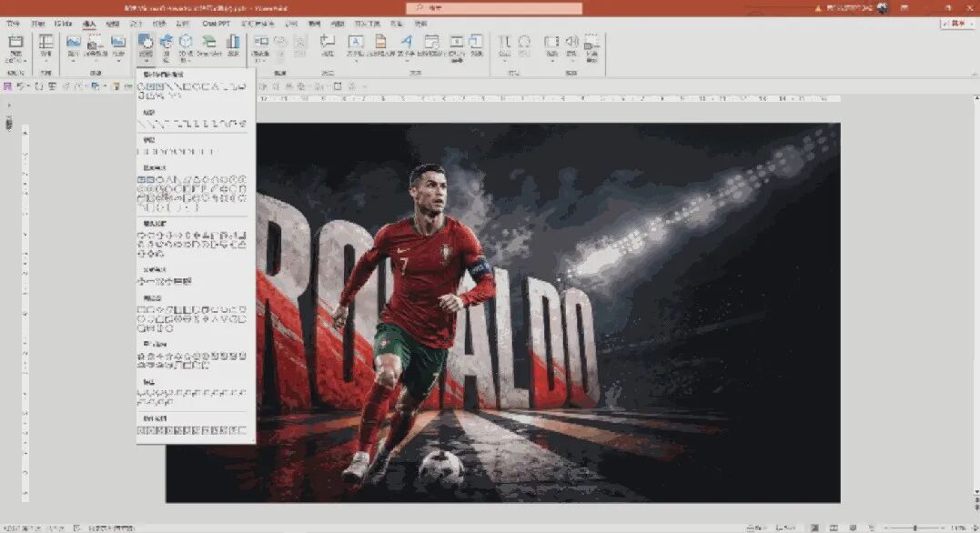Open the Chat PPT ribbon tab
This screenshot has width=980, height=533.
click(x=217, y=24)
